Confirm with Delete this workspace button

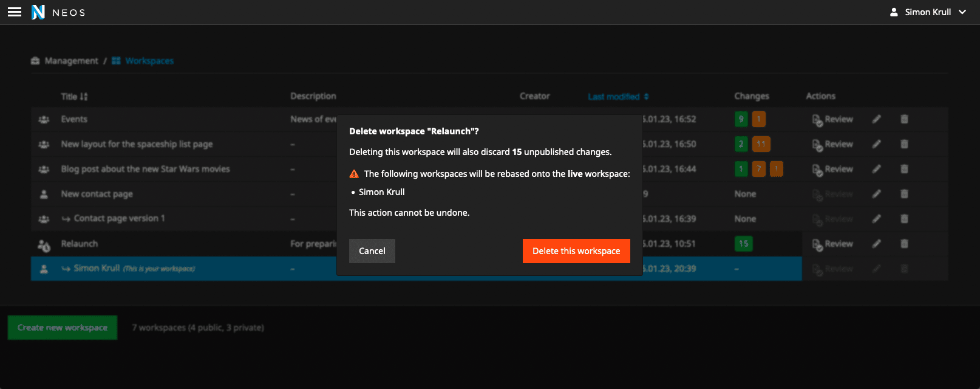pos(576,251)
